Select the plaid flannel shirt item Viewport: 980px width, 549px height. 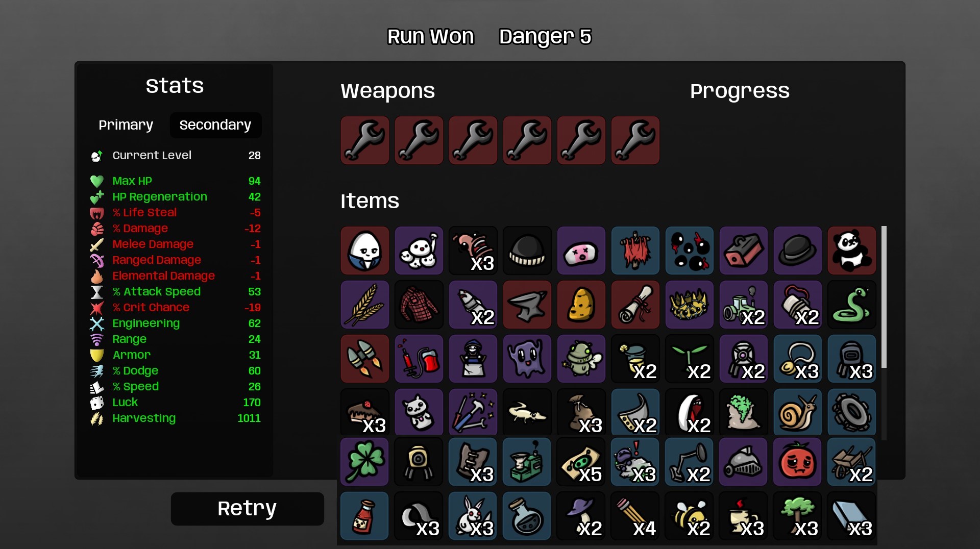(x=419, y=305)
